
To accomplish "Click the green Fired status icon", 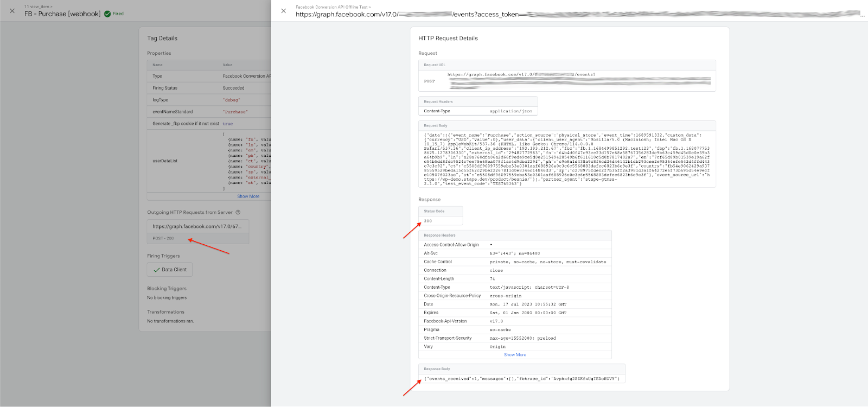I will tap(107, 14).
